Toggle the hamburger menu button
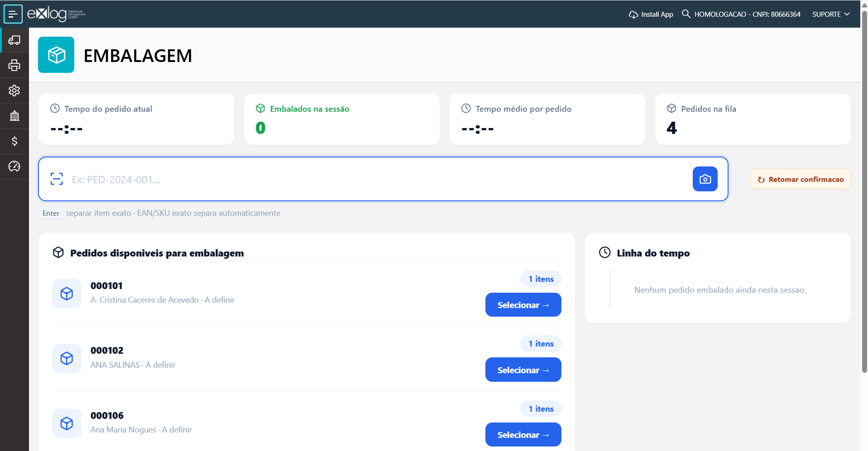Image resolution: width=868 pixels, height=451 pixels. tap(13, 14)
